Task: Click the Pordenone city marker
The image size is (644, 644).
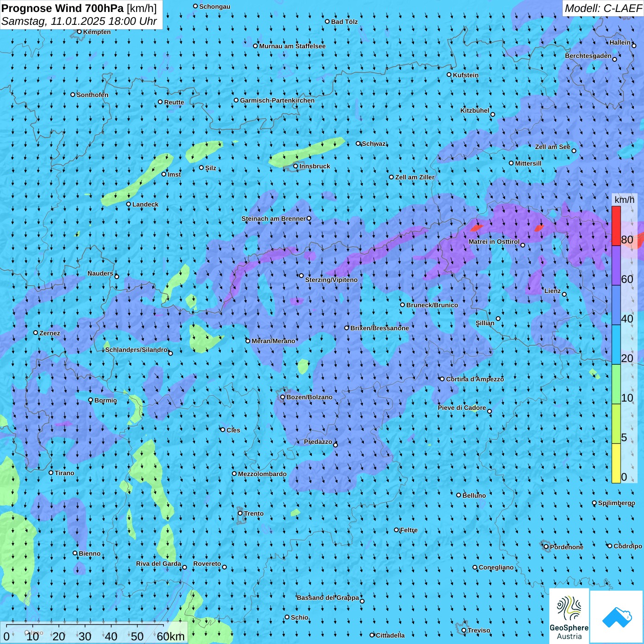Action: click(546, 546)
